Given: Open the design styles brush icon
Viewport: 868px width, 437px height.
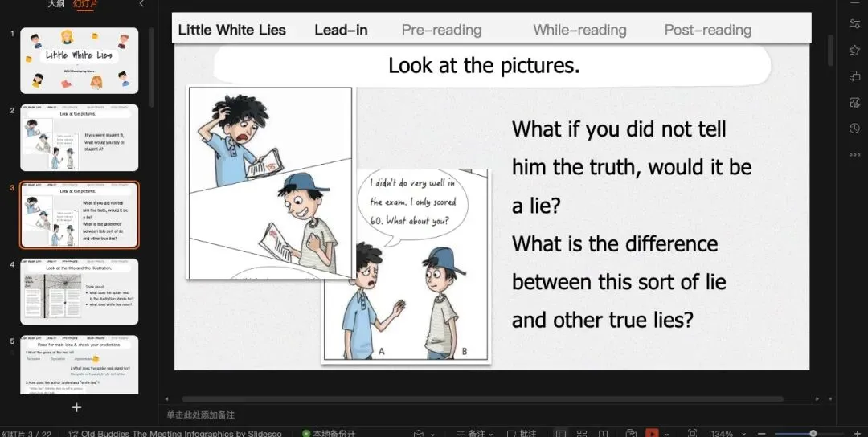Looking at the screenshot, I should 854,102.
